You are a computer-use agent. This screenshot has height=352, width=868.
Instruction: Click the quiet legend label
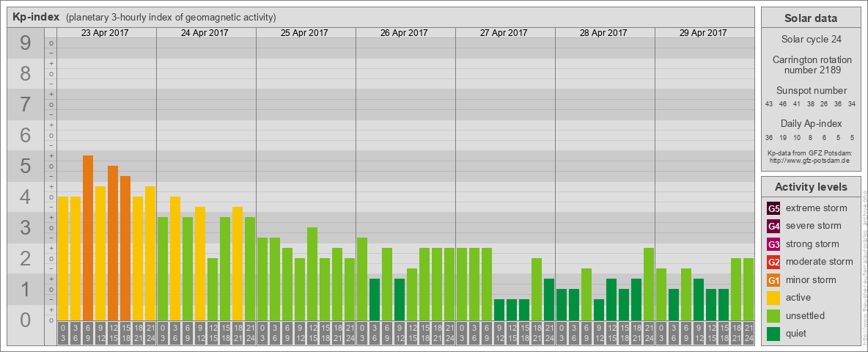tap(796, 334)
